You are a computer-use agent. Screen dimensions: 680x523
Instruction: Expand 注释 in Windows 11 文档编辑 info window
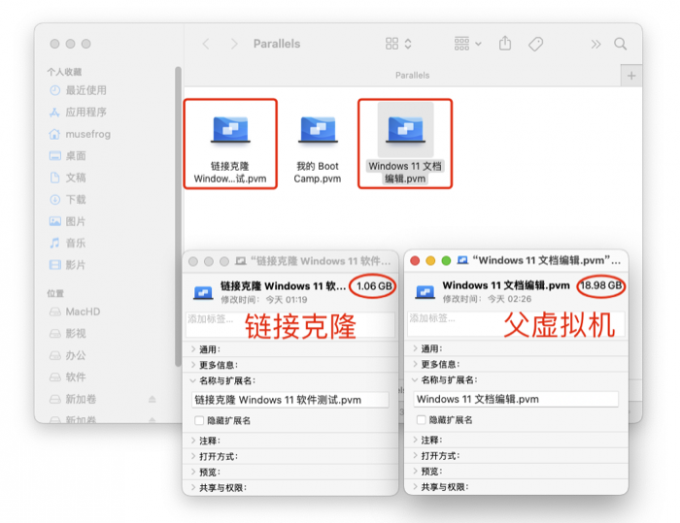(x=415, y=440)
